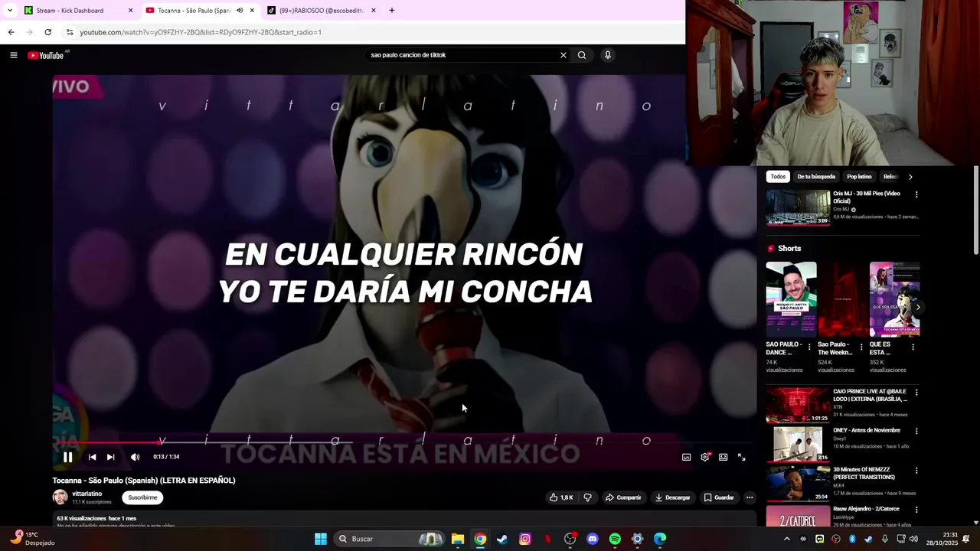Click the Compartir share button

(623, 497)
